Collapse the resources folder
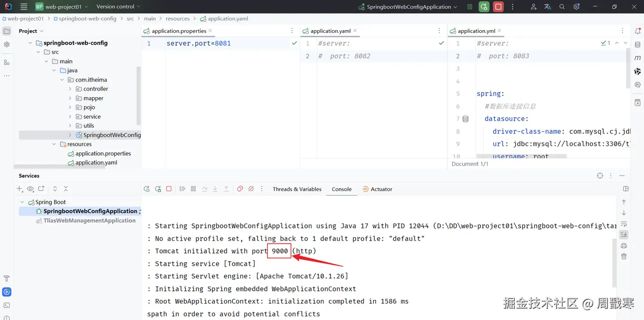This screenshot has height=320, width=644. coord(54,144)
